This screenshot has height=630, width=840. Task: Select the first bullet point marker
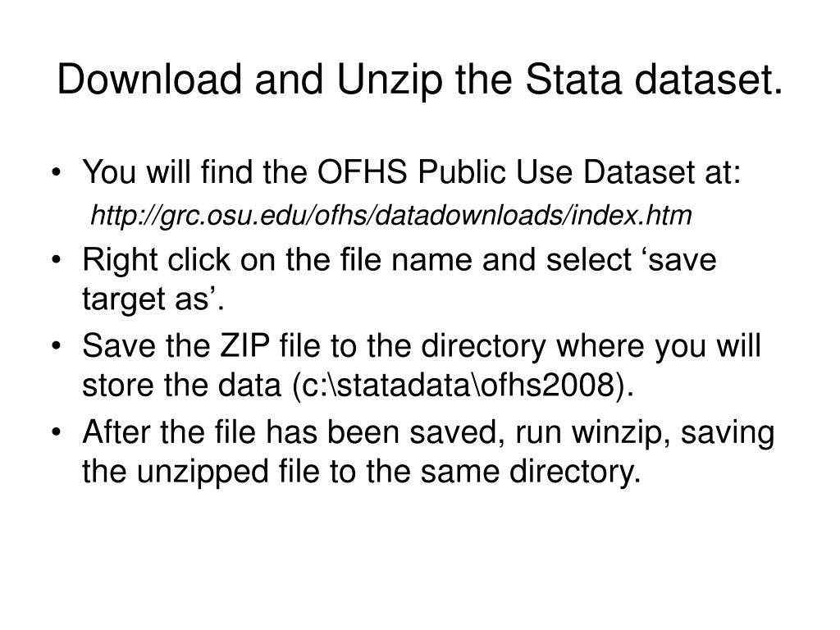point(57,172)
